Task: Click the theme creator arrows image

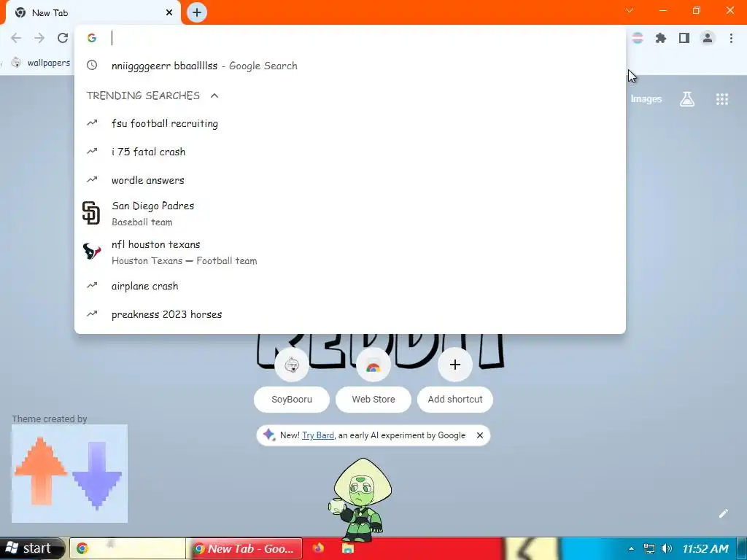Action: click(x=69, y=473)
